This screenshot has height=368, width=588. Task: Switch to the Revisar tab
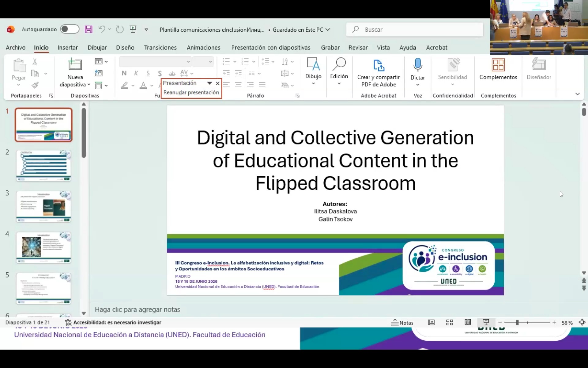pos(358,48)
